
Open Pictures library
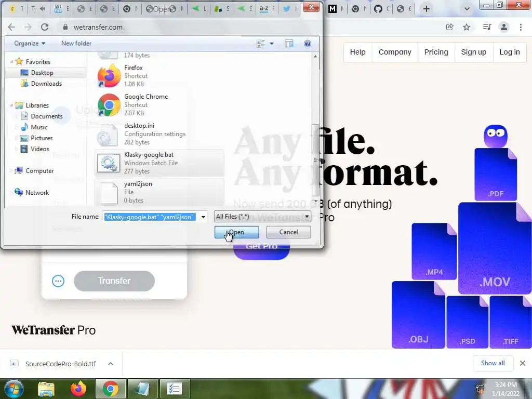tap(42, 138)
